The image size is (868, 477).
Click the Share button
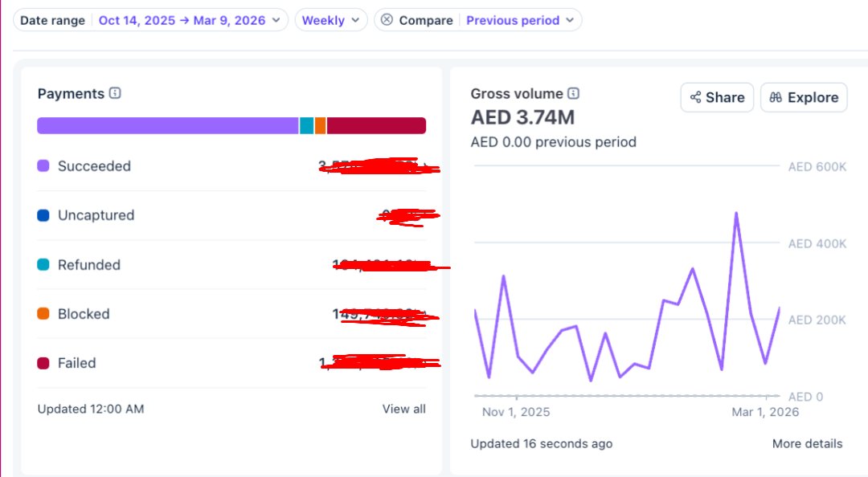(x=717, y=97)
